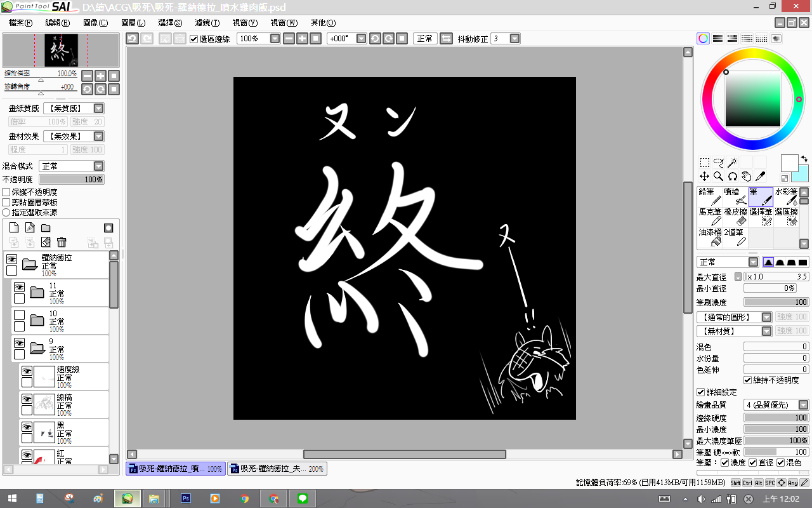
Task: Select the 馬克筆 marker tool
Action: pyautogui.click(x=710, y=217)
